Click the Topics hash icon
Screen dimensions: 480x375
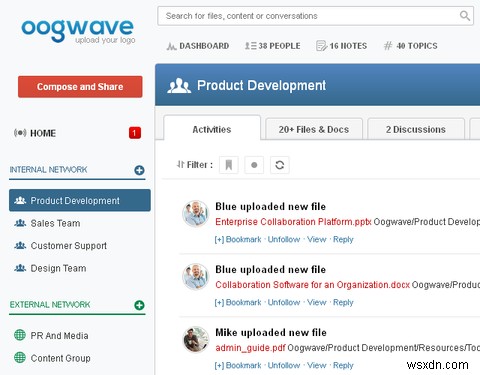point(388,46)
